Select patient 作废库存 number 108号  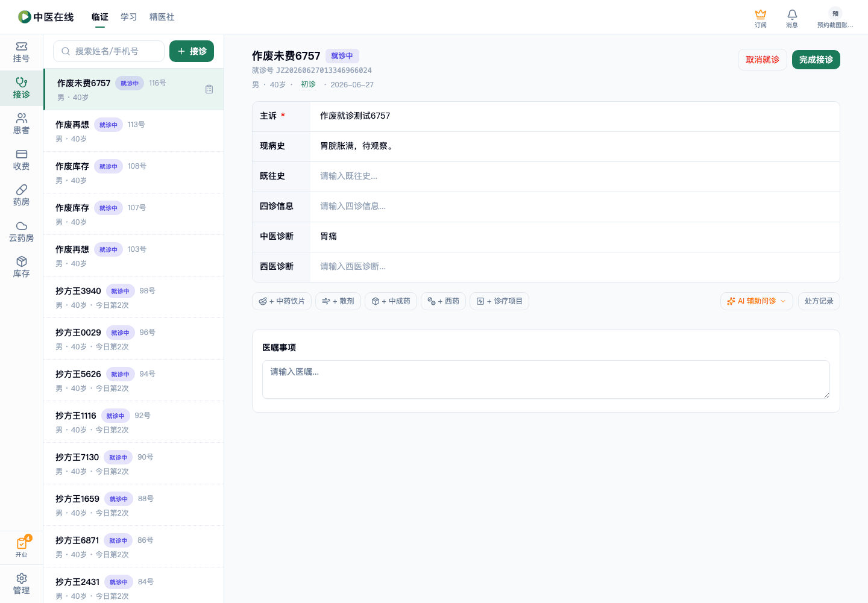coord(134,172)
